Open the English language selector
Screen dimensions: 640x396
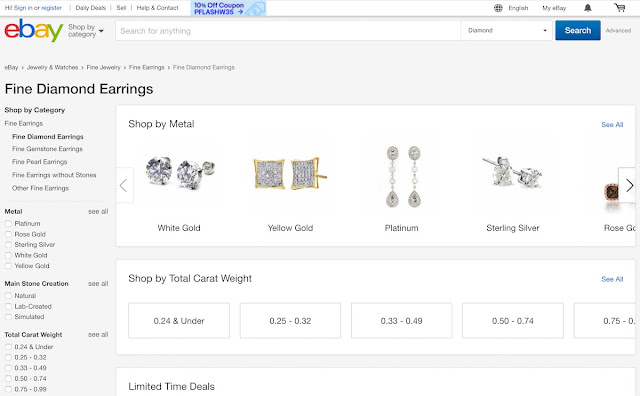(x=518, y=8)
